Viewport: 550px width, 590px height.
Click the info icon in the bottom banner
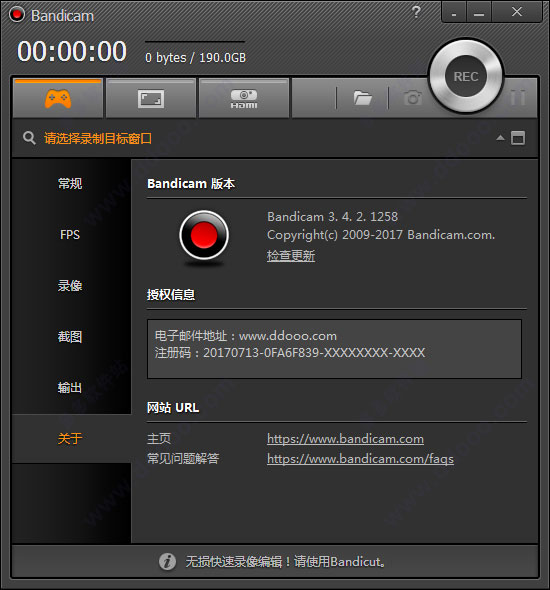click(167, 561)
